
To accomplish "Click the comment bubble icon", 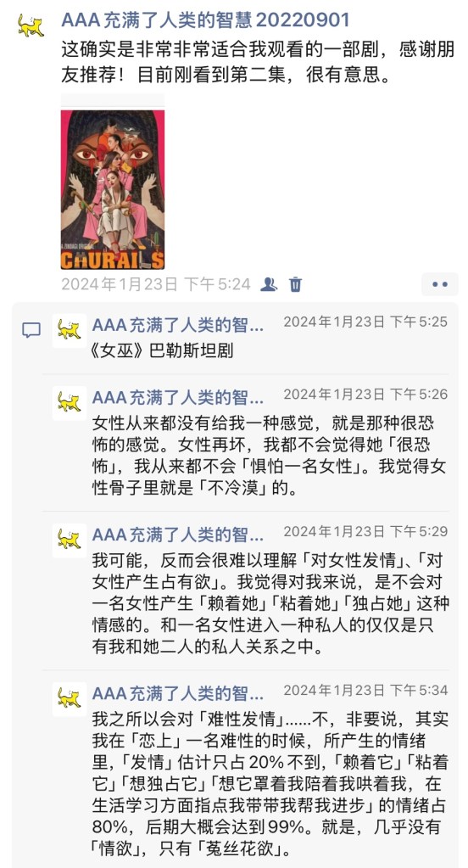I will coord(31,330).
